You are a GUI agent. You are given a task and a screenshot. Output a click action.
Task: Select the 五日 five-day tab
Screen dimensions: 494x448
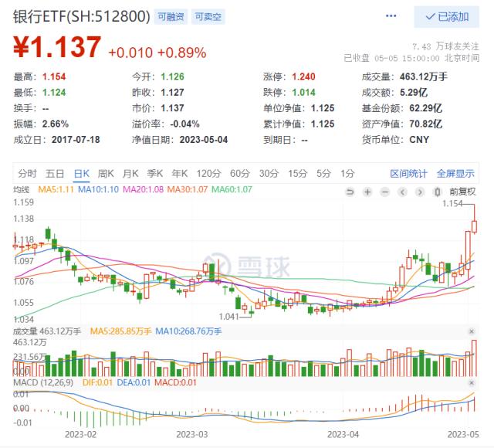click(x=55, y=173)
